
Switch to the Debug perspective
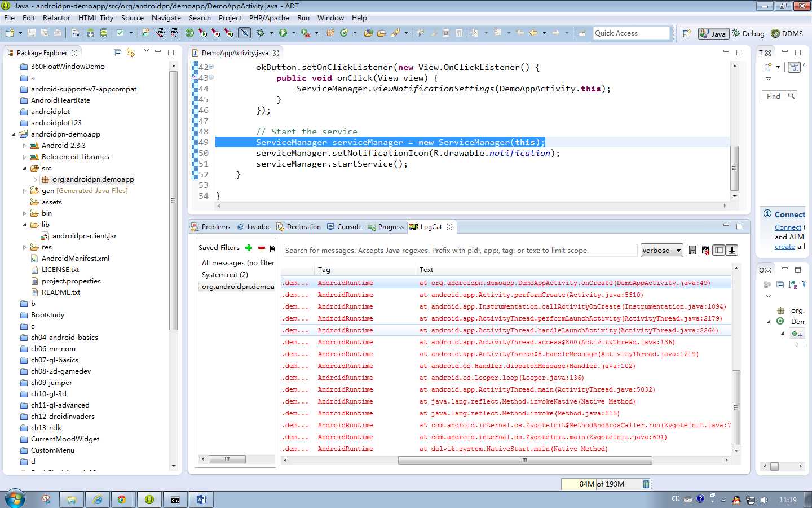pos(748,33)
